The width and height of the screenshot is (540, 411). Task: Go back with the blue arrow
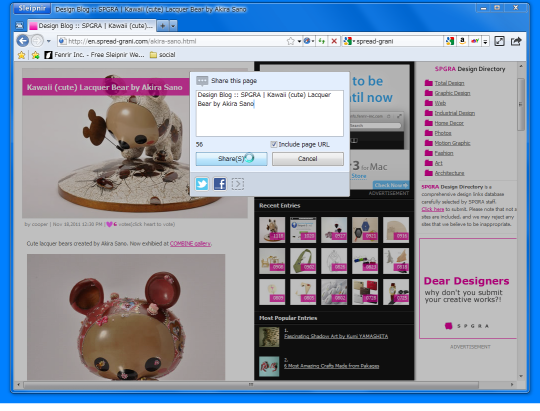click(23, 41)
